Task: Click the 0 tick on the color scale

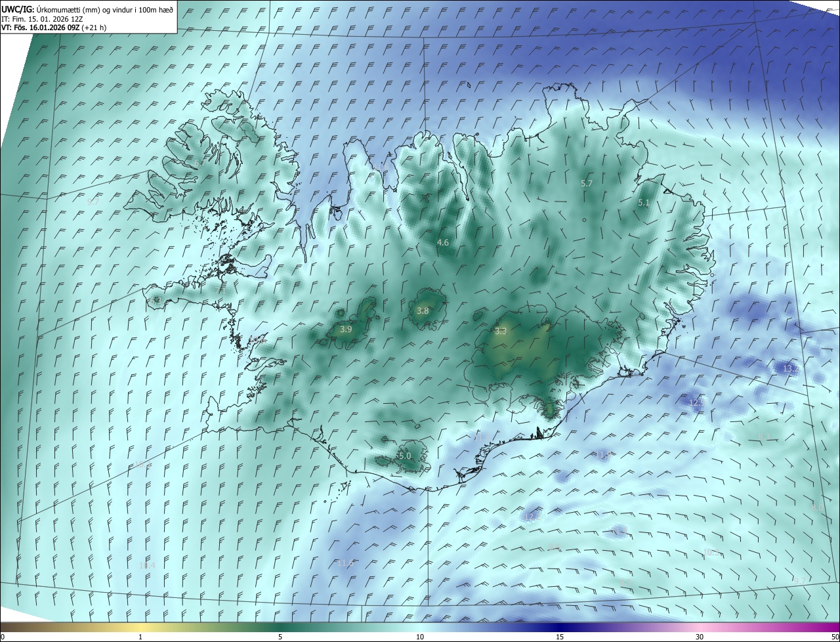Action: pyautogui.click(x=3, y=637)
